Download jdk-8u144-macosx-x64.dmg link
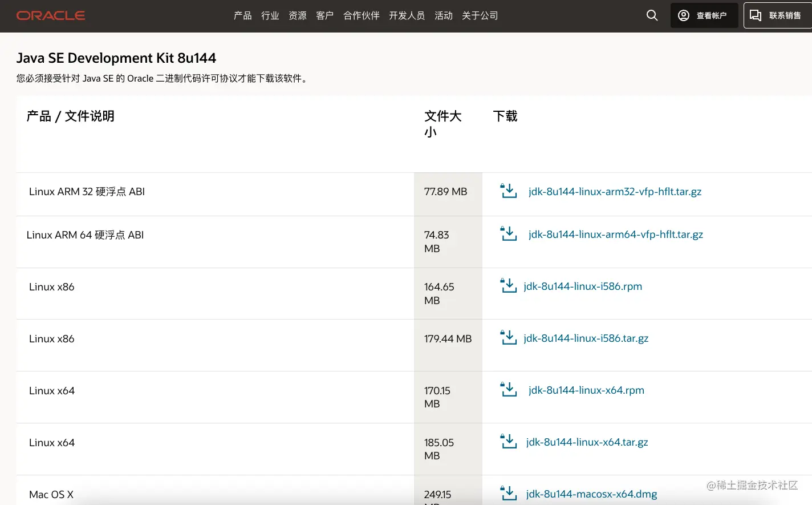Screen dimensions: 812x505 (x=591, y=494)
